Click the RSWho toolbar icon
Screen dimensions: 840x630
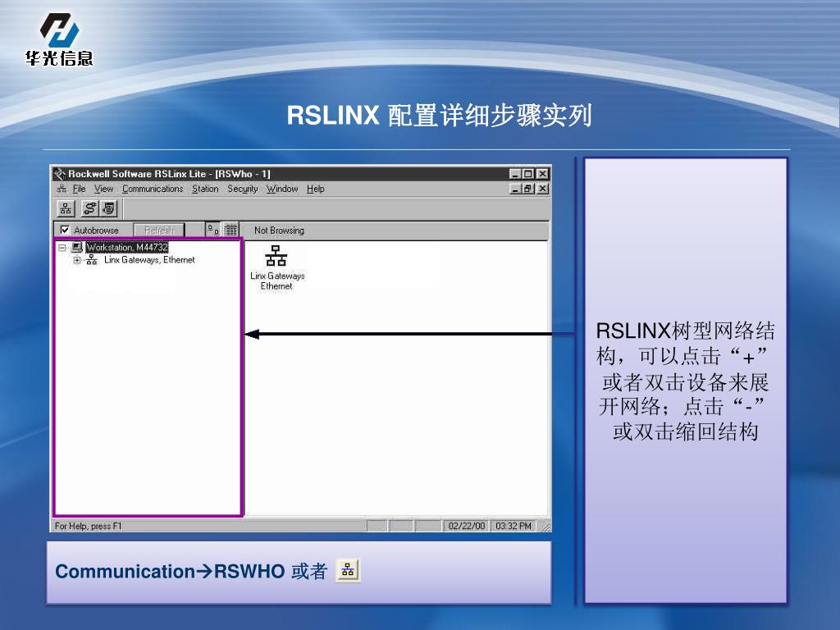click(x=66, y=208)
